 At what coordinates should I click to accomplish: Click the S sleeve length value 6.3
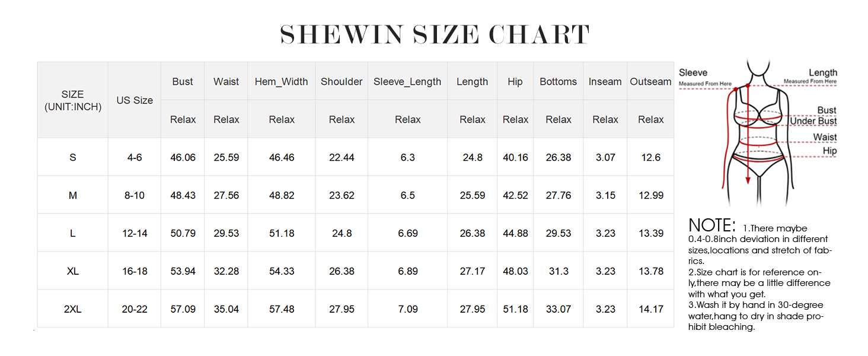[x=407, y=157]
